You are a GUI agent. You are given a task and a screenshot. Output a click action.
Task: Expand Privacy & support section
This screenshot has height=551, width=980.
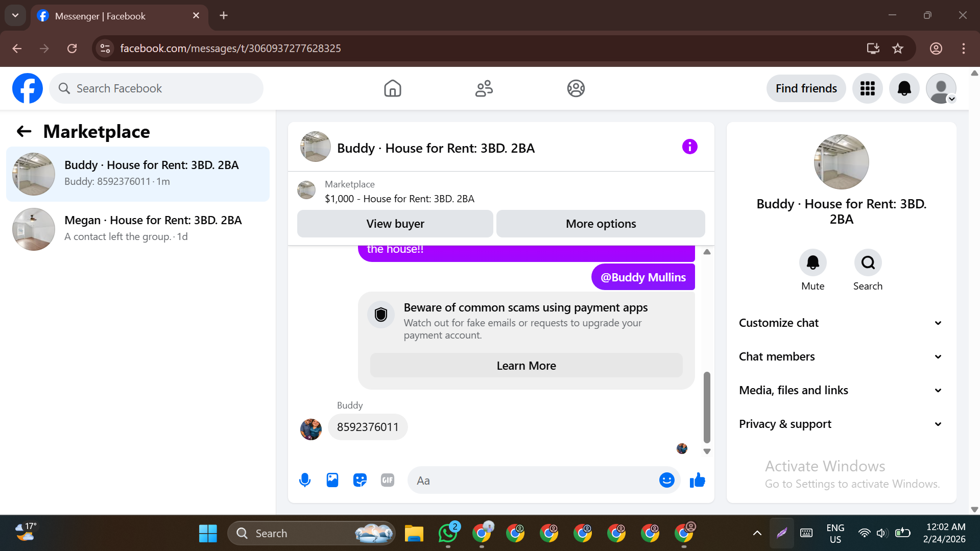click(x=841, y=424)
